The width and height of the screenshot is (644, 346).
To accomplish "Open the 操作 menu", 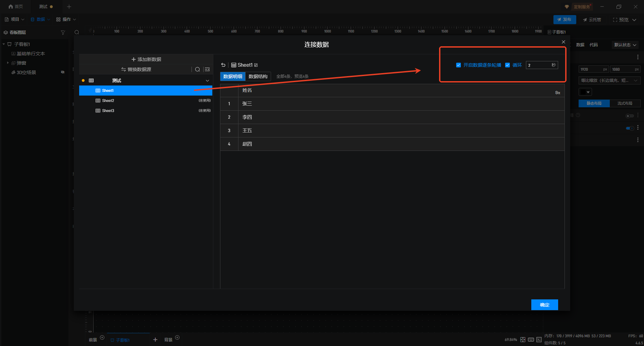I will [x=66, y=19].
